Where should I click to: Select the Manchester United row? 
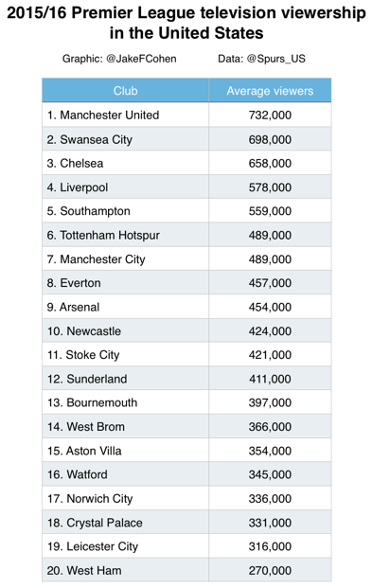pos(186,115)
